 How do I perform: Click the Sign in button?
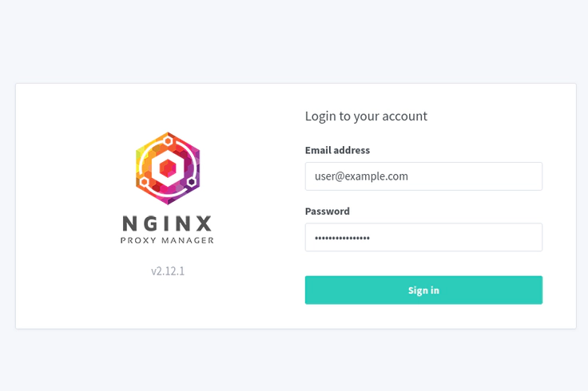[x=423, y=290]
